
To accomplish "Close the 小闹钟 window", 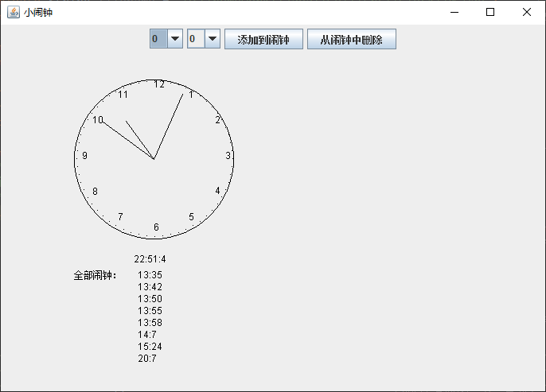I will (527, 12).
